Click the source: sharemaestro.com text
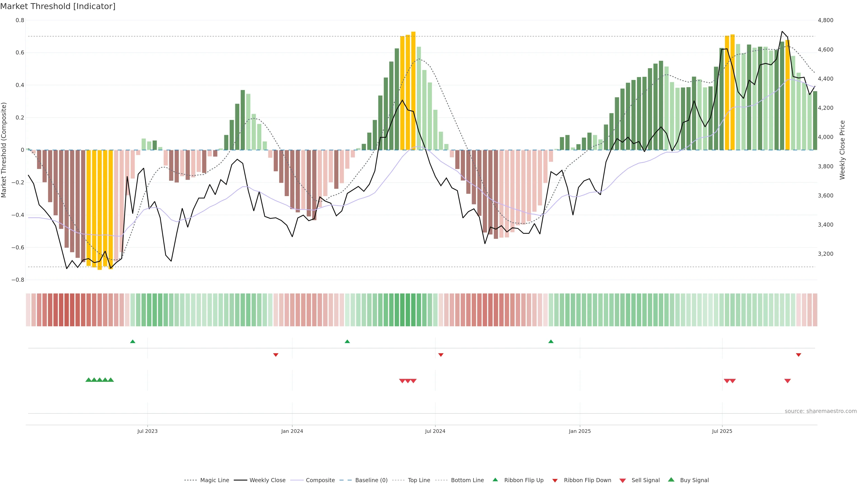 [x=821, y=411]
